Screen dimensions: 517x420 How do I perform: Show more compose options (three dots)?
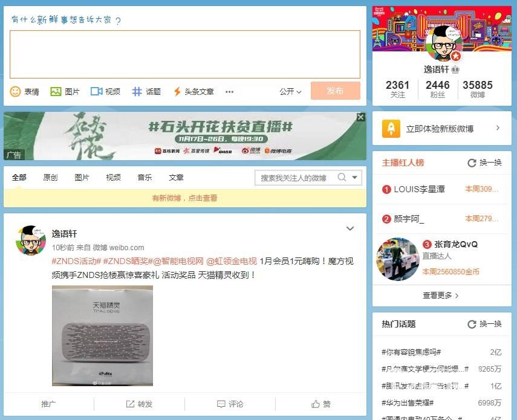[x=230, y=92]
